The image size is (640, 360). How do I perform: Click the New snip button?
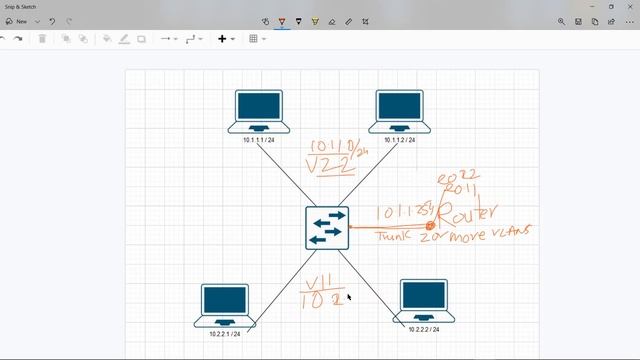16,22
